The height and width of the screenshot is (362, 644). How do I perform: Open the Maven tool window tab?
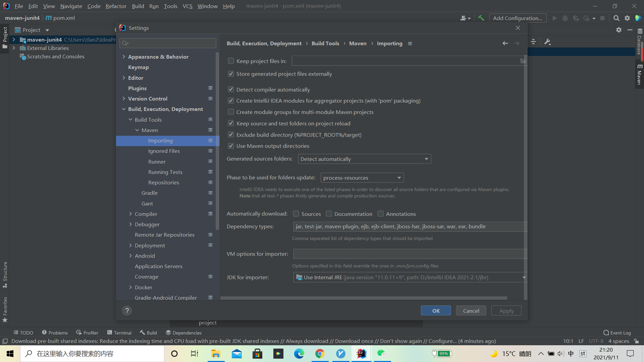639,75
